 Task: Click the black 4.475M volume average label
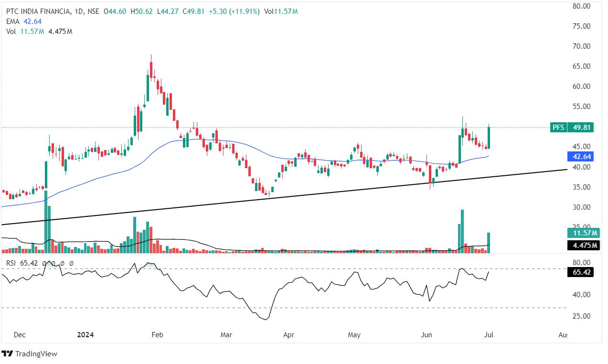[x=582, y=246]
